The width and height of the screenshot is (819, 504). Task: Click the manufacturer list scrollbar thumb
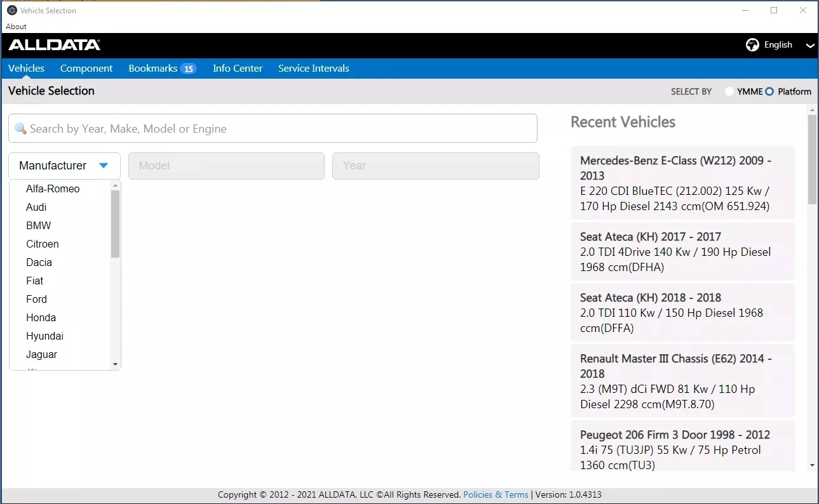[115, 223]
